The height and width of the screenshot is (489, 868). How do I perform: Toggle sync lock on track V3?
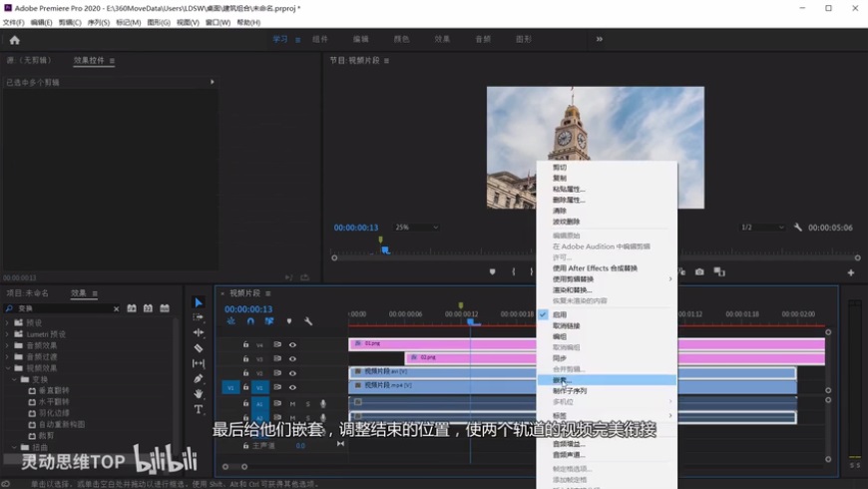coord(276,359)
